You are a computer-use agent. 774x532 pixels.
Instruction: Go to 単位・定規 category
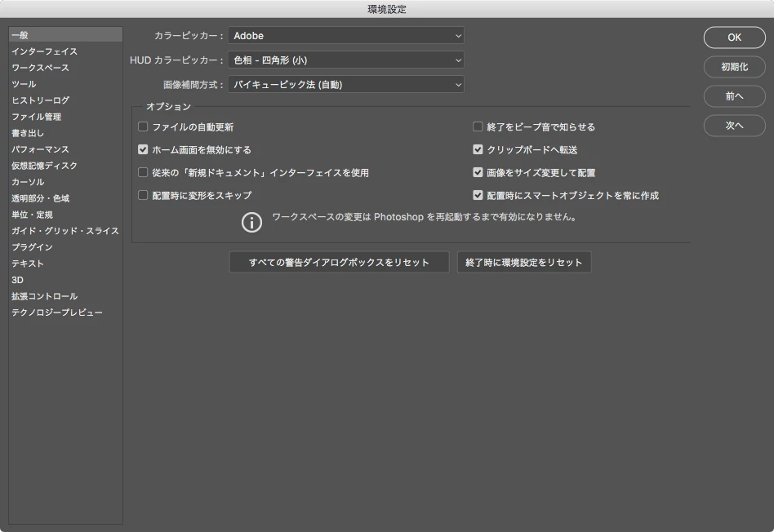(x=65, y=214)
